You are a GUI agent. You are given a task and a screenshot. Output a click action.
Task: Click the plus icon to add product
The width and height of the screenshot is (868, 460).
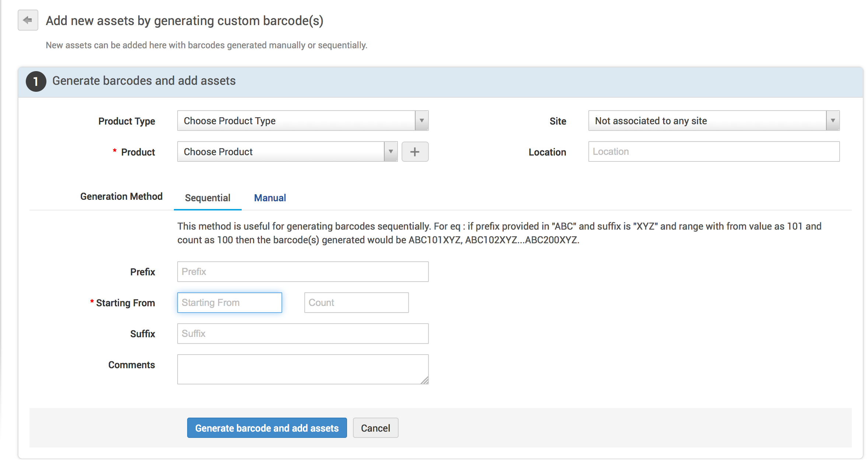(x=415, y=152)
